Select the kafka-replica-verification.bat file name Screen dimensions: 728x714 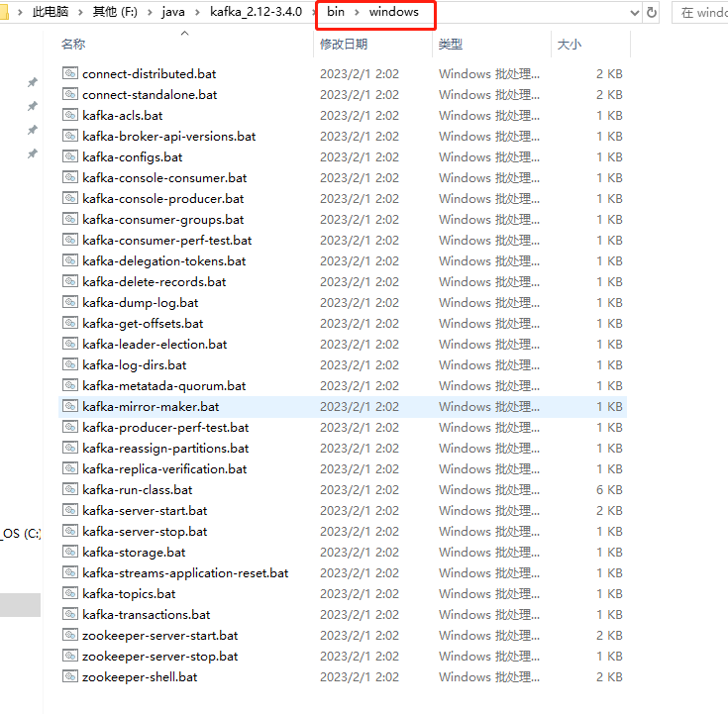pyautogui.click(x=164, y=468)
